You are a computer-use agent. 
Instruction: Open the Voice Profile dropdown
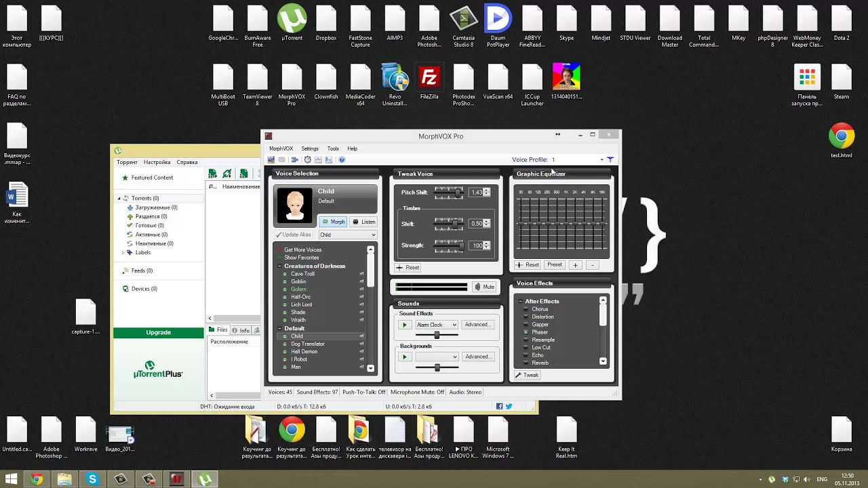(x=601, y=160)
